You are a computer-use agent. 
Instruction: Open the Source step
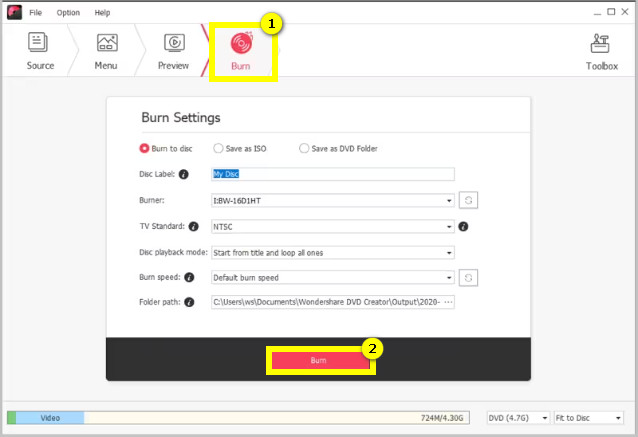[39, 50]
